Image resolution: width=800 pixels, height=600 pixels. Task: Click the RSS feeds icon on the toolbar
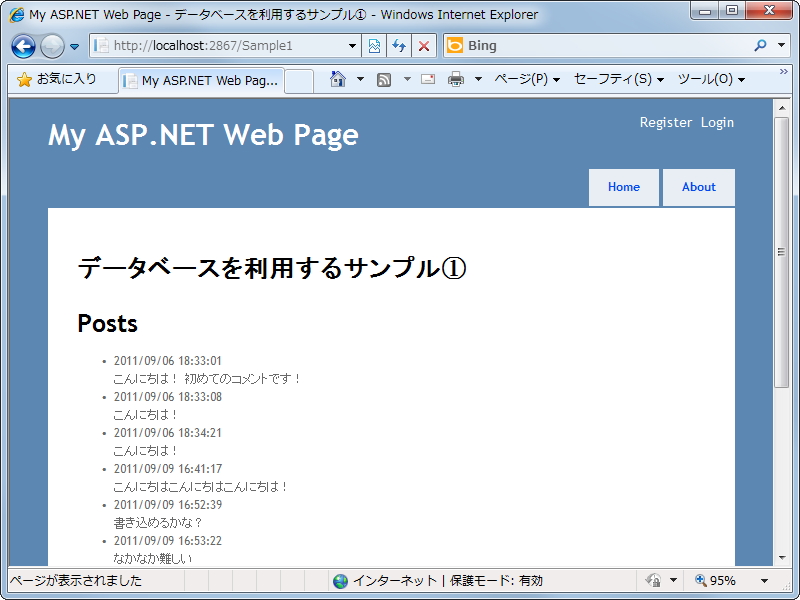click(383, 78)
